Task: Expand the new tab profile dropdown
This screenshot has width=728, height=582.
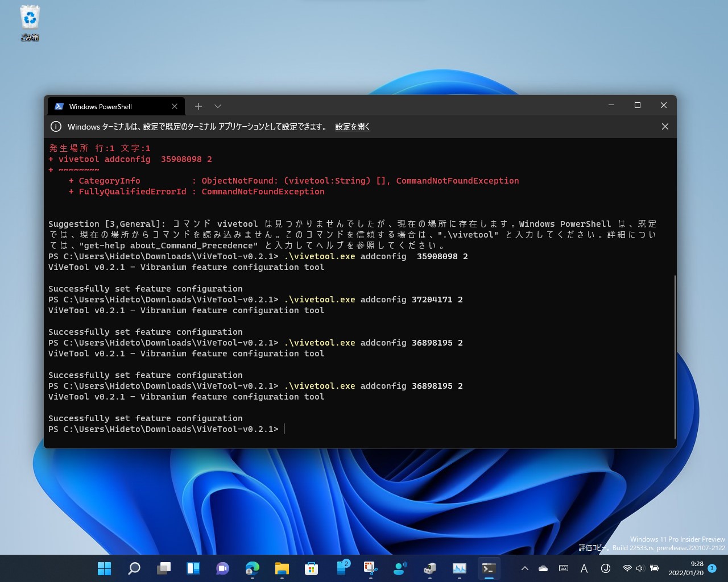Action: coord(218,106)
